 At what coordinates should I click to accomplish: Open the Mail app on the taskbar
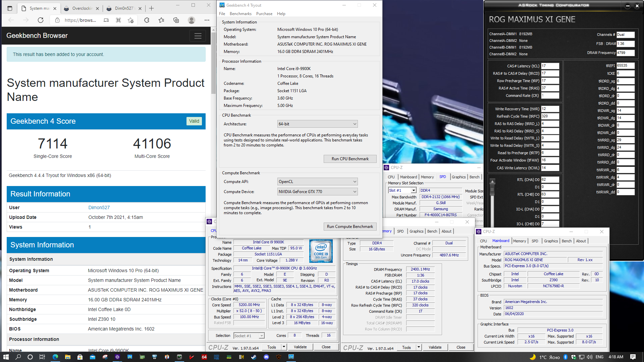(x=92, y=357)
